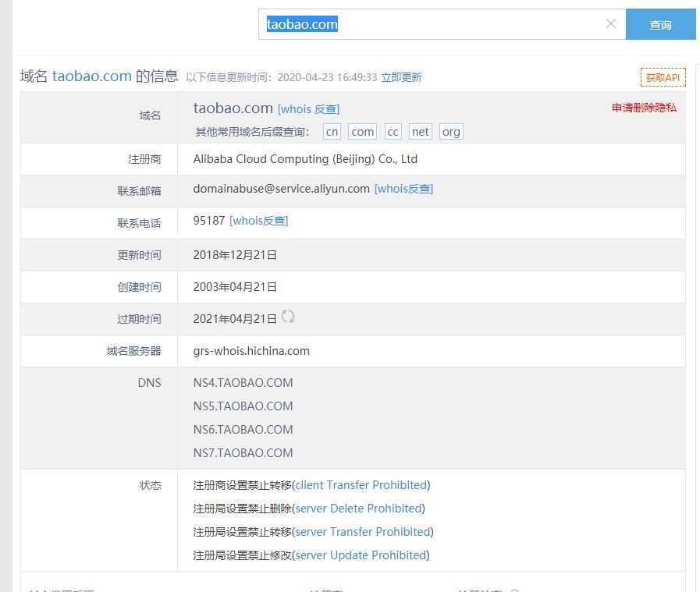Click the large taobao.com domain value
The width and height of the screenshot is (700, 592).
(x=233, y=108)
